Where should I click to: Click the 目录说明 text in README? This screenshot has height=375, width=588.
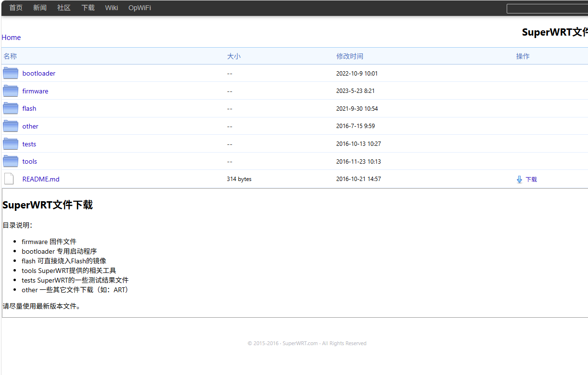17,225
